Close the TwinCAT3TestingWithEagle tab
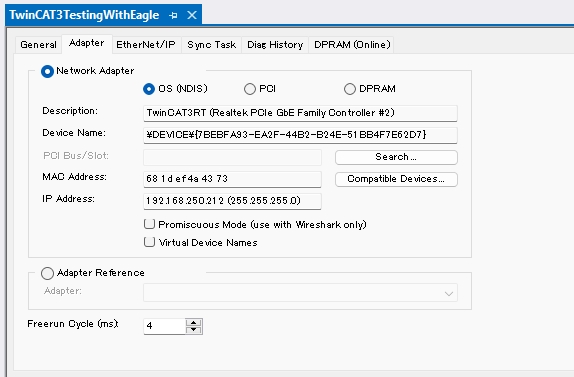574x377 pixels. pos(192,15)
